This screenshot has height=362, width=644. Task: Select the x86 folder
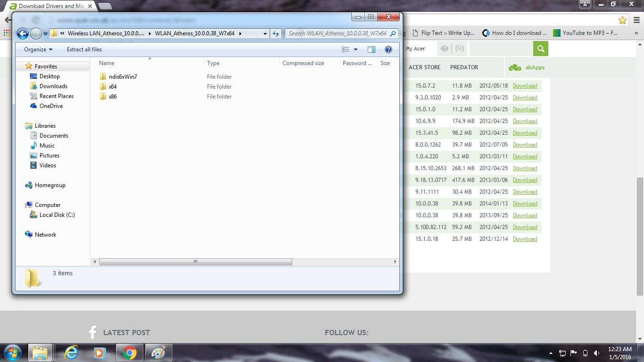click(x=113, y=97)
